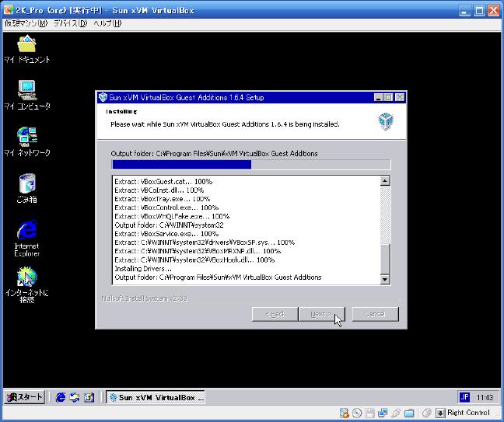The height and width of the screenshot is (422, 504).
Task: Click the VirtualBox window title bar icon
Action: [x=9, y=10]
